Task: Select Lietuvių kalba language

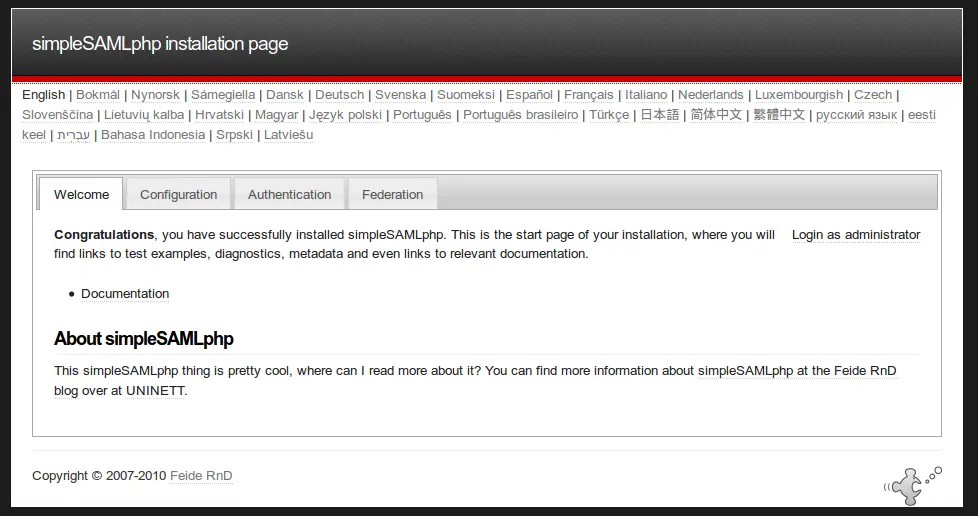Action: 143,115
